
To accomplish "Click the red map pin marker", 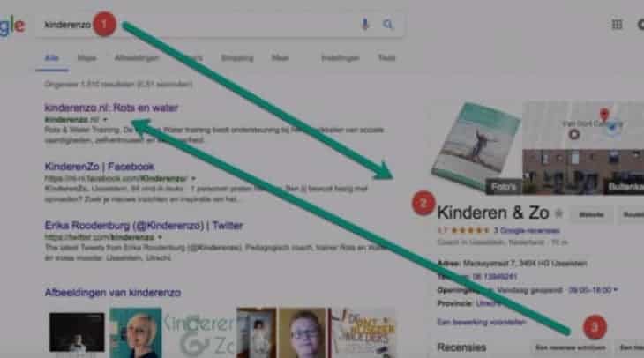I will [603, 115].
